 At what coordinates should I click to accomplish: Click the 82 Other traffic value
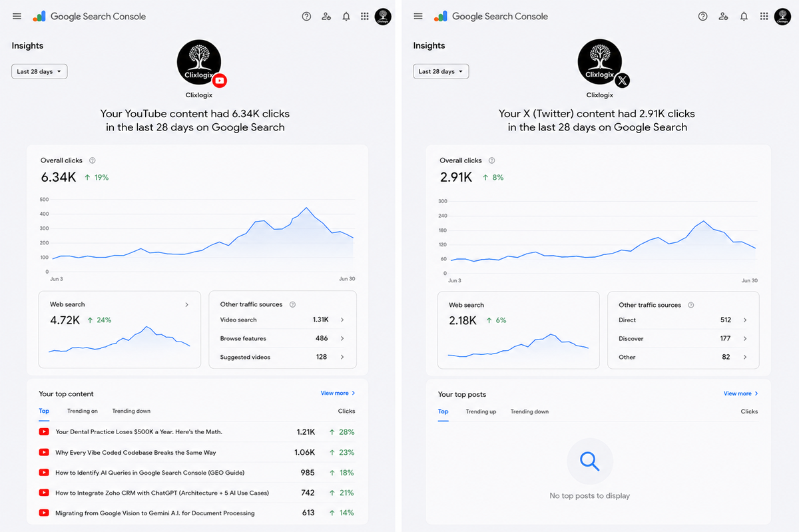pos(726,357)
